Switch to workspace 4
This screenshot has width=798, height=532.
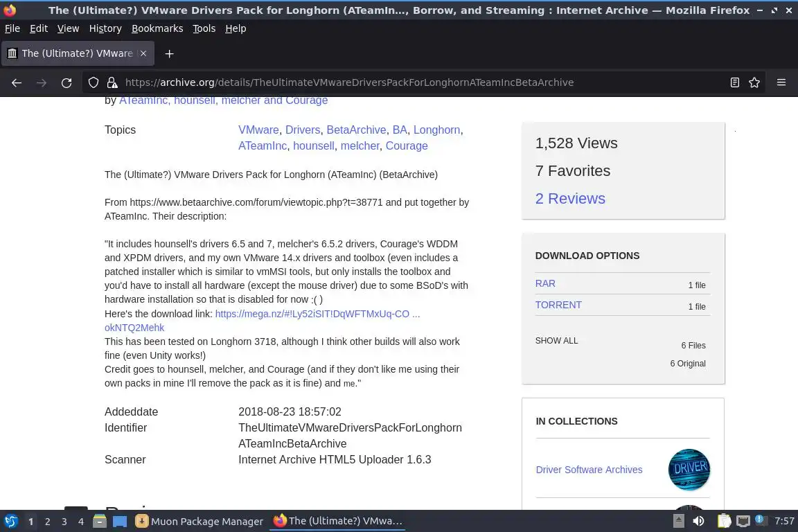tap(81, 522)
